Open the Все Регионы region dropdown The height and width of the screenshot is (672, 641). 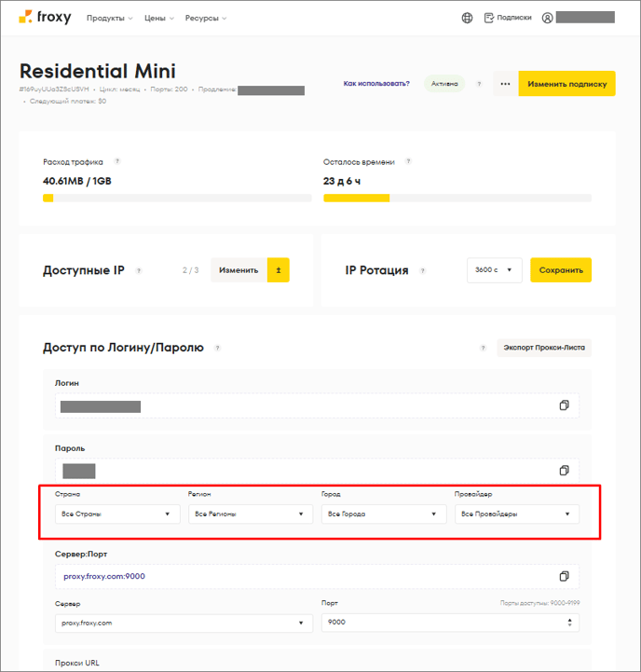[x=251, y=514]
